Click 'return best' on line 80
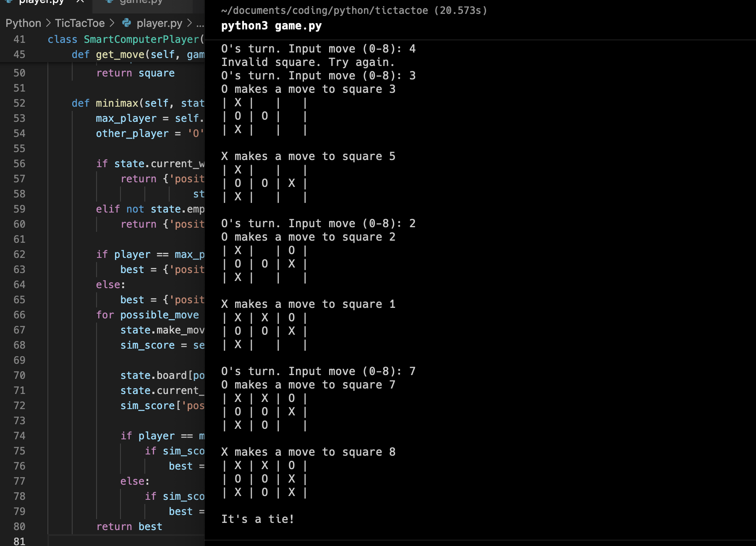The height and width of the screenshot is (546, 756). (129, 527)
